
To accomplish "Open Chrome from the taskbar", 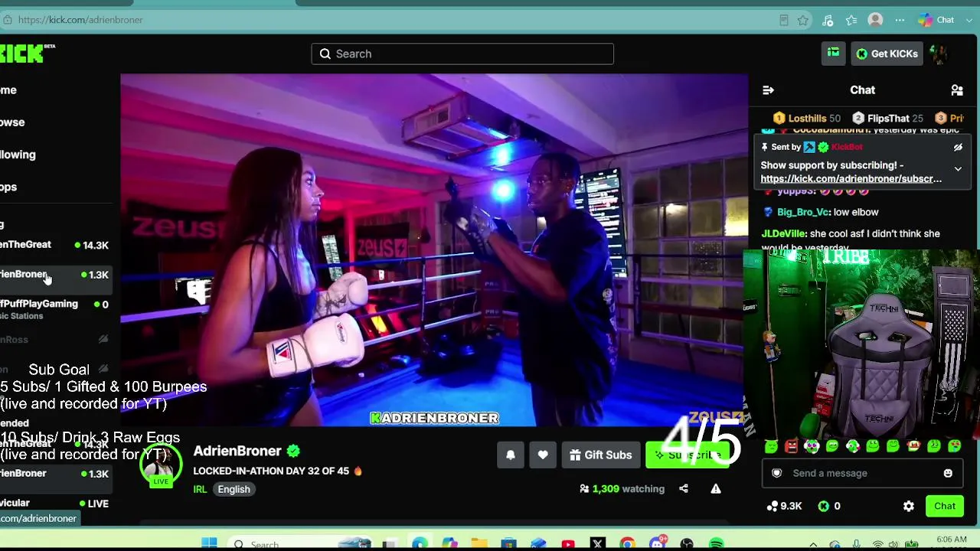I will point(627,544).
